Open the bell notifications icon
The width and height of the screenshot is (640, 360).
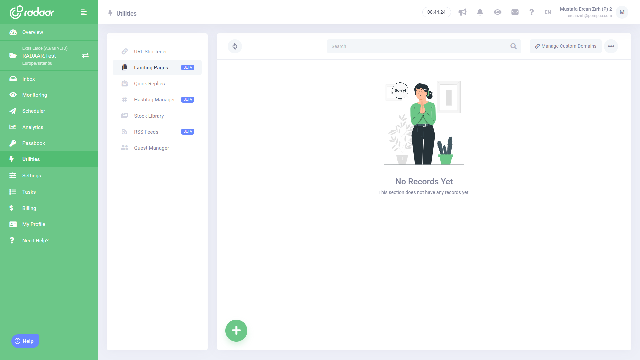pyautogui.click(x=480, y=12)
